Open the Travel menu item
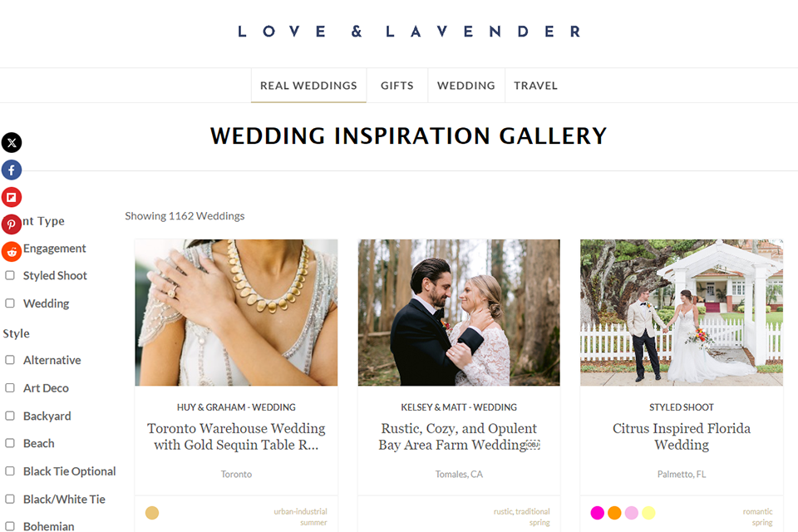 (535, 86)
